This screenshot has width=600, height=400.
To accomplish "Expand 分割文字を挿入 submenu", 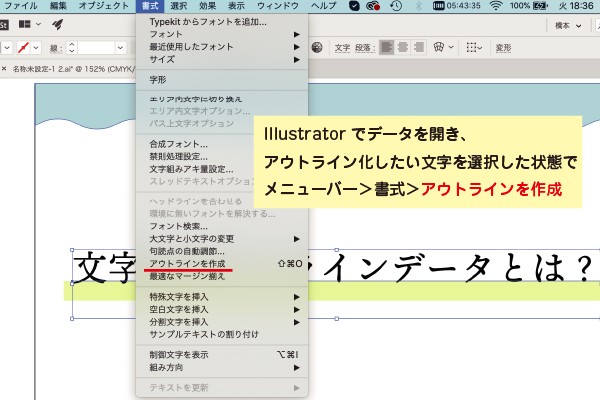I will click(x=222, y=322).
